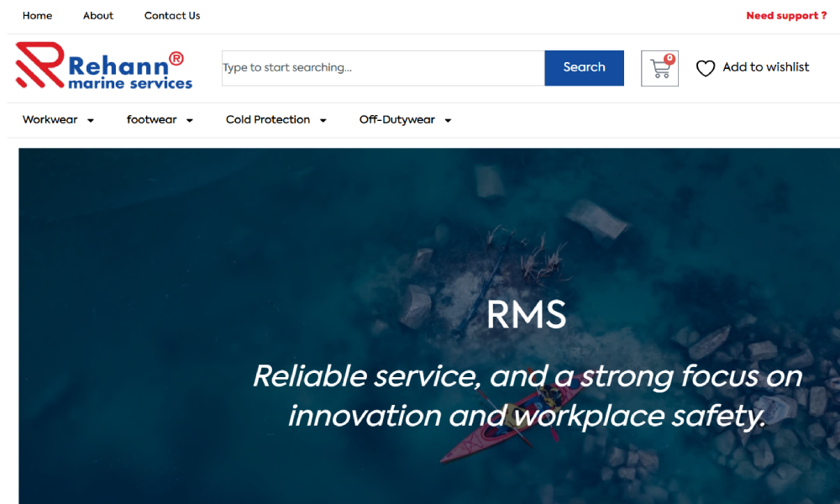Click the Need support ? link
The height and width of the screenshot is (504, 840).
click(x=786, y=15)
